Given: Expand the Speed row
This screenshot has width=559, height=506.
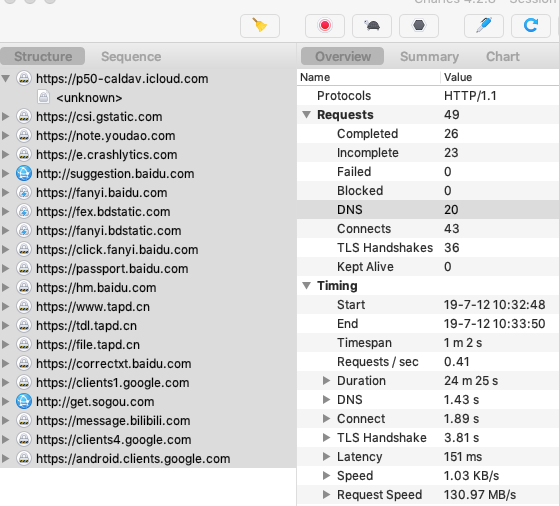Looking at the screenshot, I should (x=326, y=475).
